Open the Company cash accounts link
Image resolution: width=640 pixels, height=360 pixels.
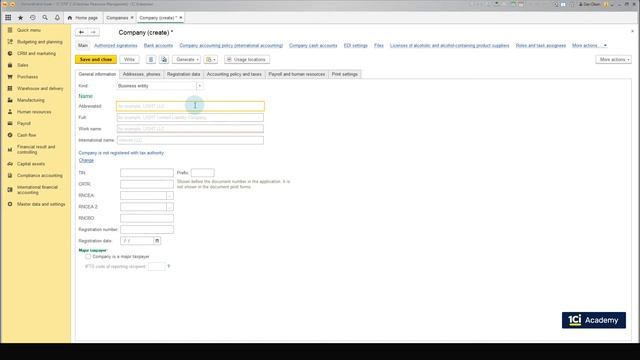point(313,46)
